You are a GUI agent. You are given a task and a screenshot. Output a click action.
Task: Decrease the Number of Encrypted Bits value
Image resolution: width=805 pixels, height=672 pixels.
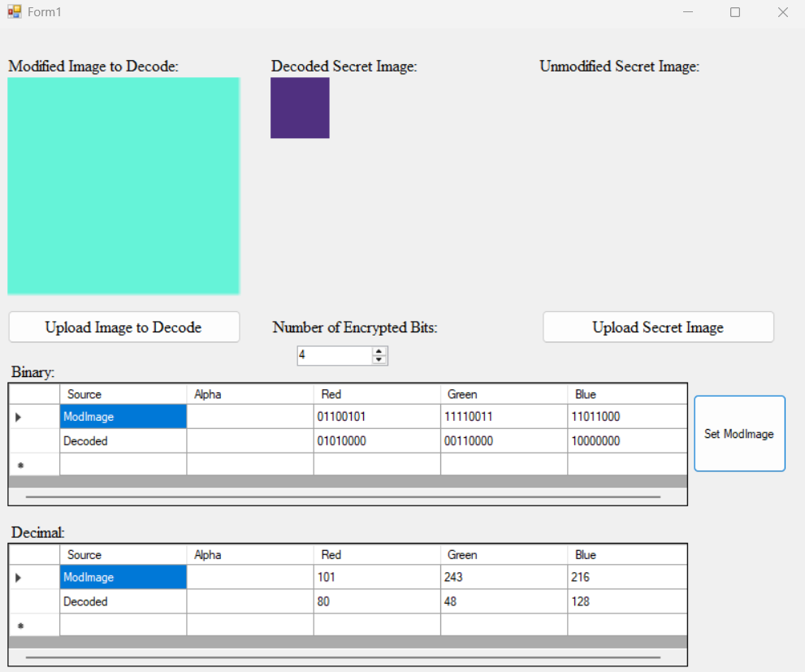tap(379, 360)
